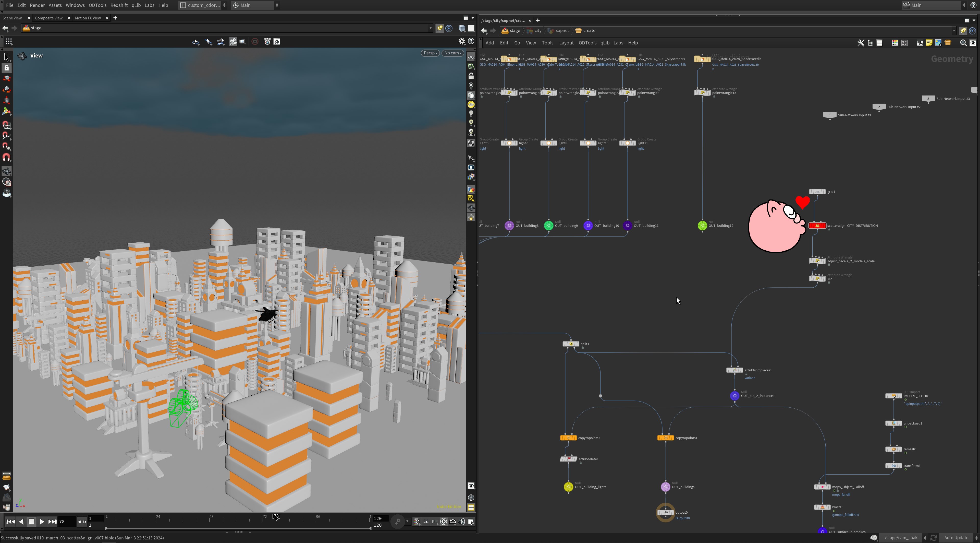The height and width of the screenshot is (543, 980).
Task: Open network editor search magnifier icon
Action: pyautogui.click(x=963, y=43)
